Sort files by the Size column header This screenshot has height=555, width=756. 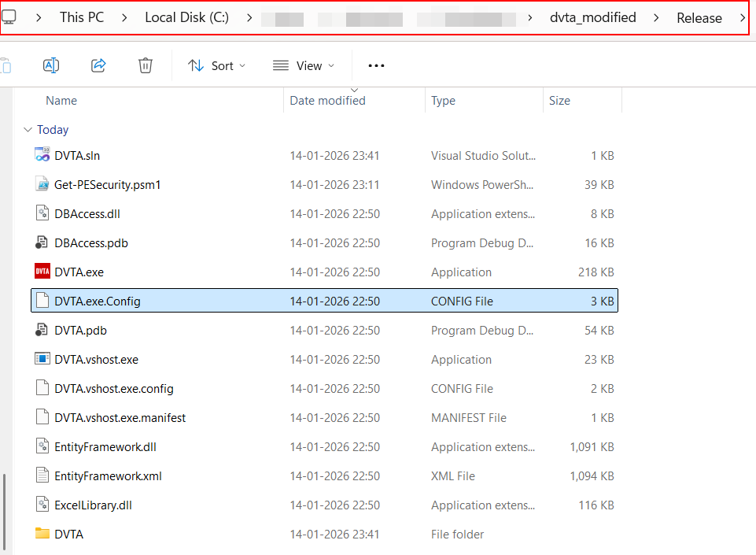[559, 101]
